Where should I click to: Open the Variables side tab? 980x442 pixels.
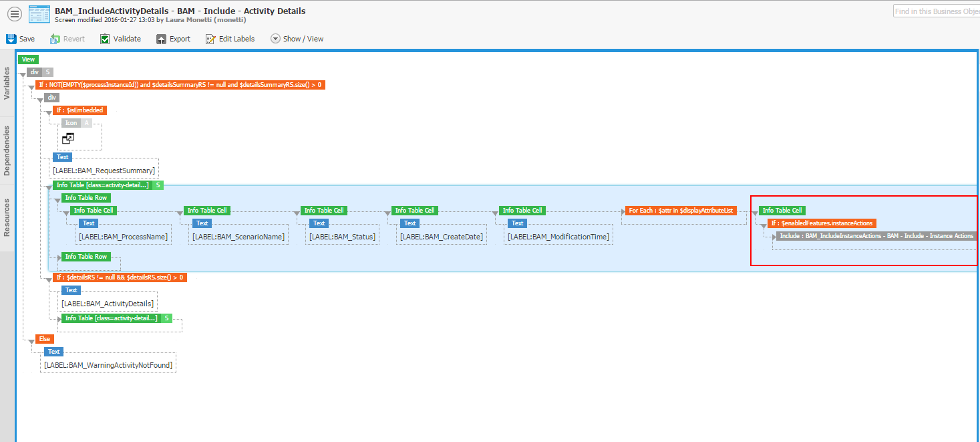pos(7,83)
